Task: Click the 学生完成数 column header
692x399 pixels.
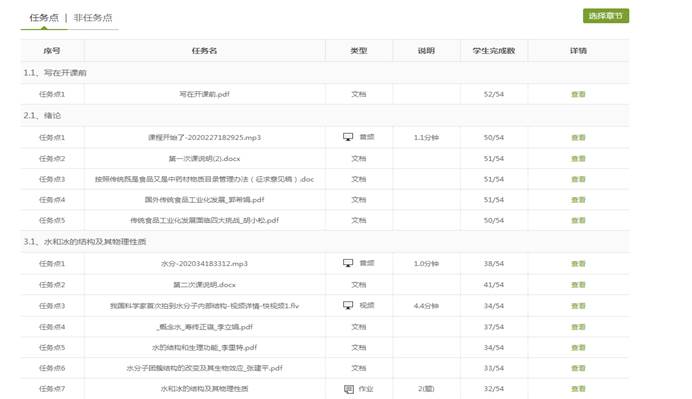Action: [x=493, y=51]
